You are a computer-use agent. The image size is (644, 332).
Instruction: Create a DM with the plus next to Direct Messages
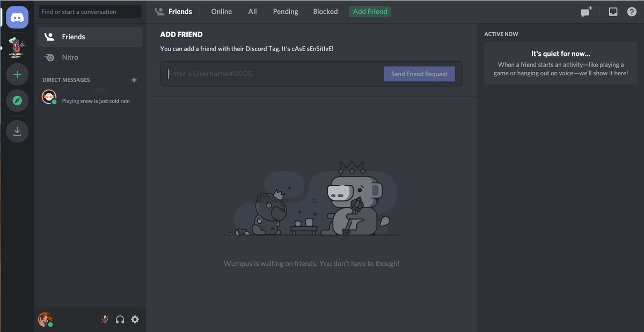click(x=134, y=80)
